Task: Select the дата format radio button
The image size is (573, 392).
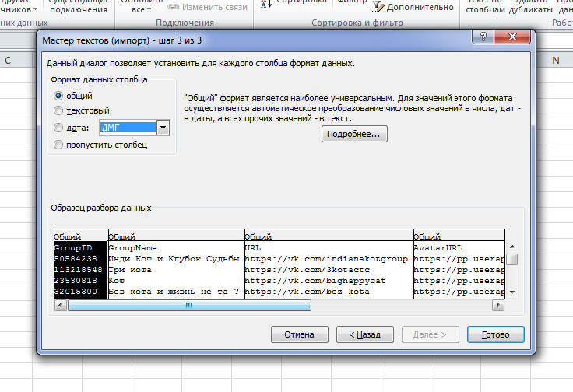Action: pyautogui.click(x=58, y=128)
